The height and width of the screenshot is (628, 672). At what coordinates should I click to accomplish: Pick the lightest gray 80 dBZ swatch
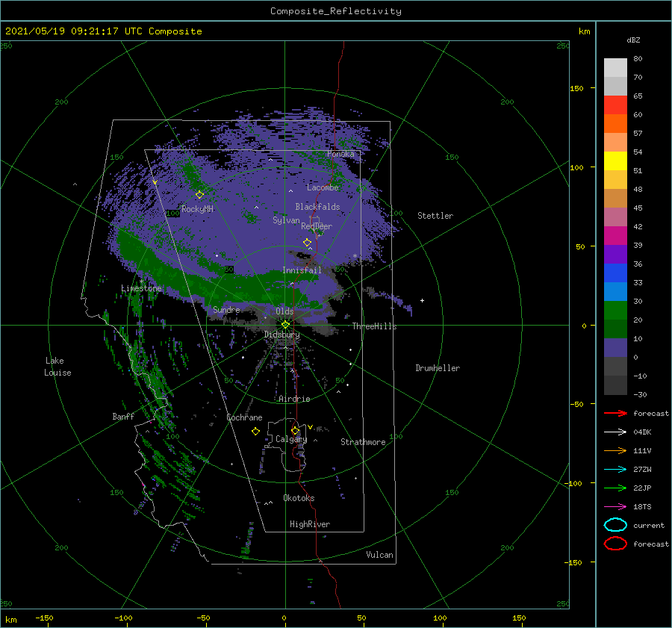615,68
